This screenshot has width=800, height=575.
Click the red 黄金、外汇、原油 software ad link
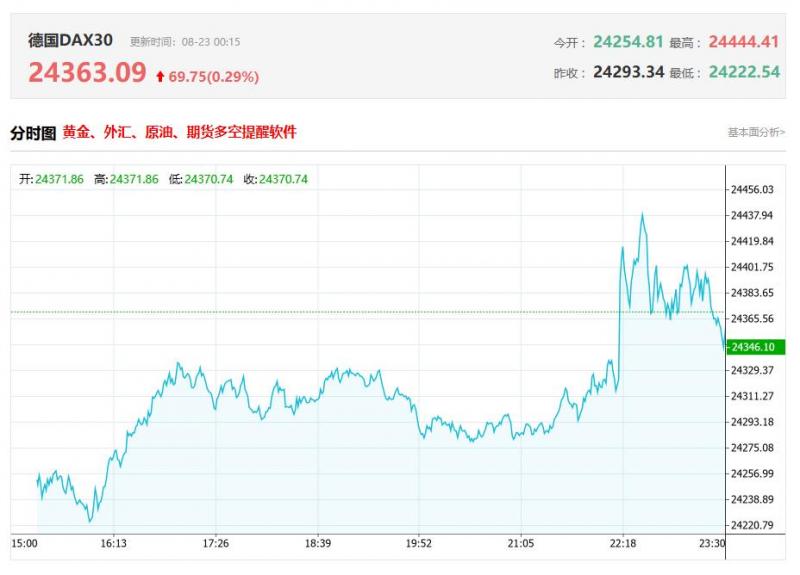(180, 132)
